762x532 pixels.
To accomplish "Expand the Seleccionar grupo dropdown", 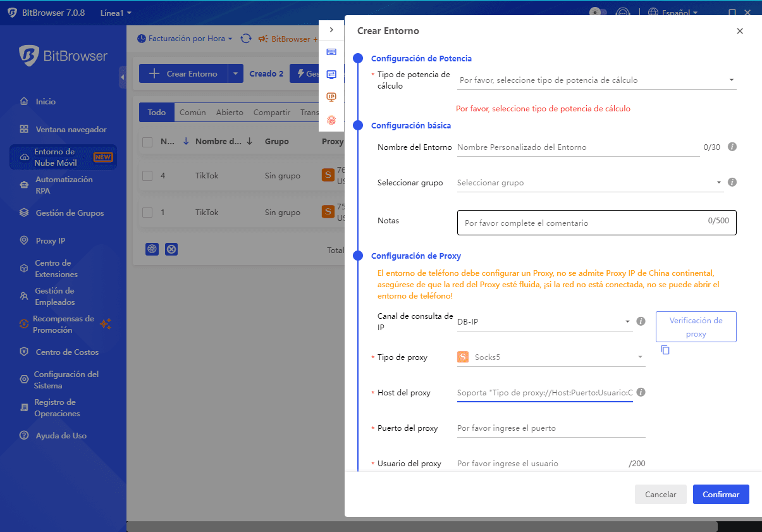I will coord(589,183).
